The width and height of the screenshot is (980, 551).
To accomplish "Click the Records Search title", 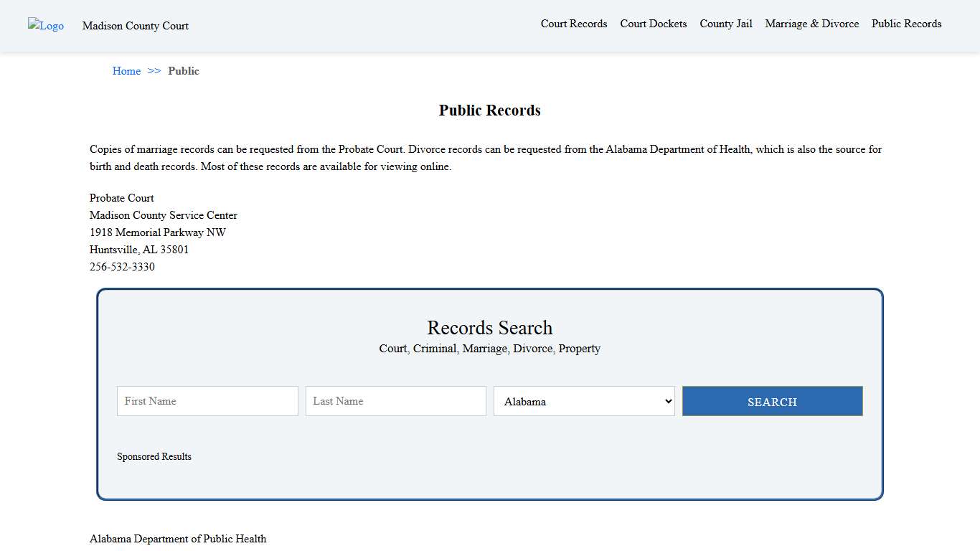I will (489, 328).
